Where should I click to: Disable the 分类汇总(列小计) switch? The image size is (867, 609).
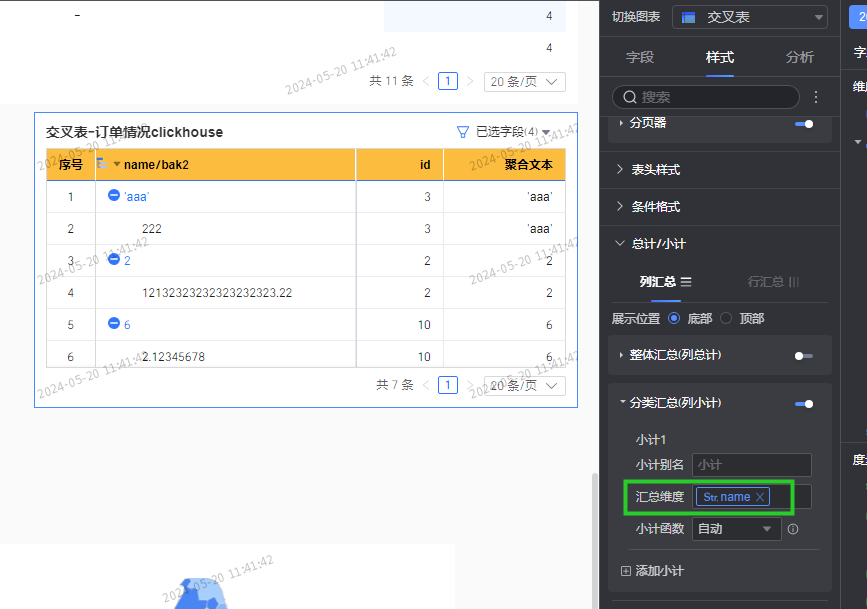click(803, 403)
